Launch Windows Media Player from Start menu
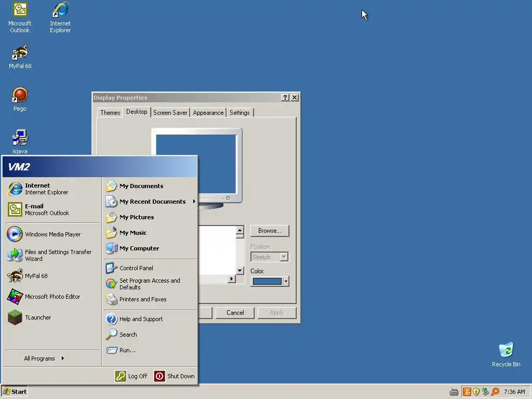The width and height of the screenshot is (532, 399). tap(52, 234)
